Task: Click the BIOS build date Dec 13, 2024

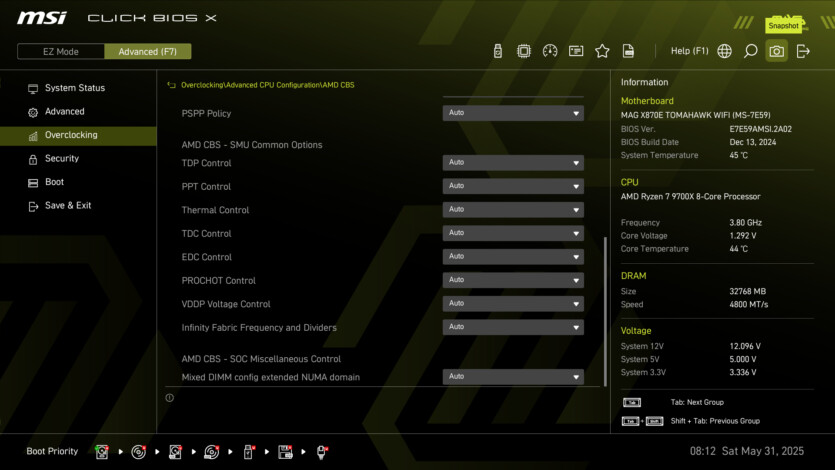Action: (752, 142)
